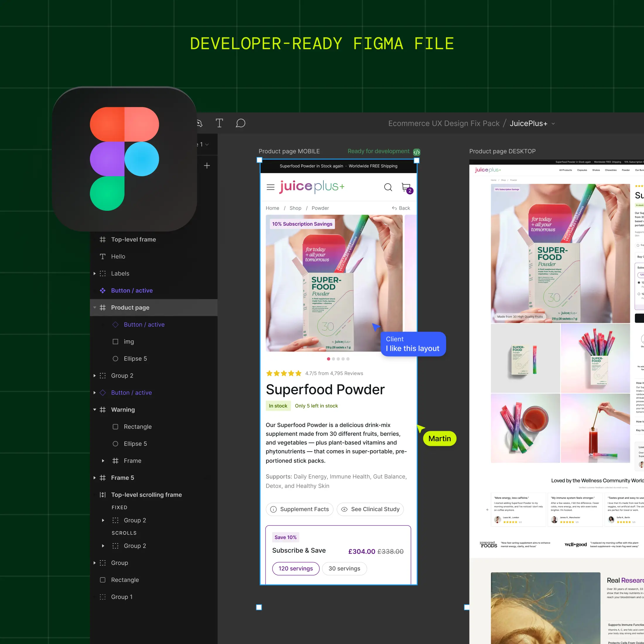This screenshot has height=644, width=644.
Task: Expand the Frame layer inside Warning
Action: pyautogui.click(x=103, y=461)
